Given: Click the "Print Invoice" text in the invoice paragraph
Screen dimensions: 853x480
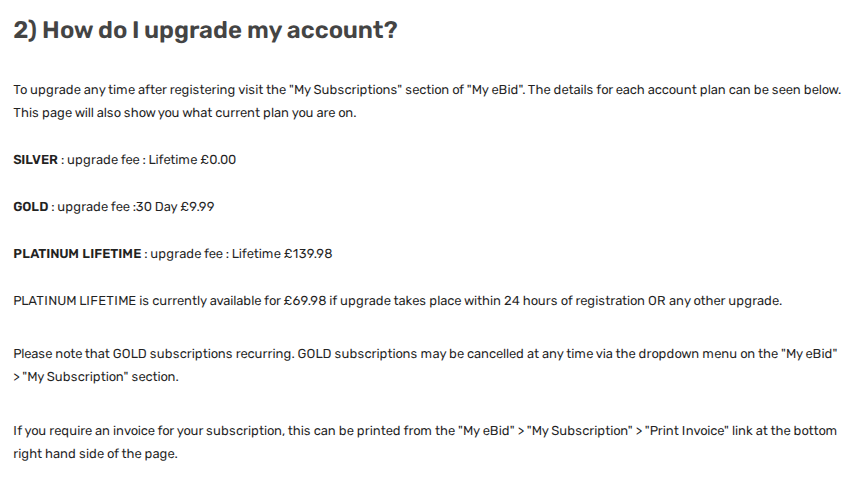Looking at the screenshot, I should [x=686, y=431].
